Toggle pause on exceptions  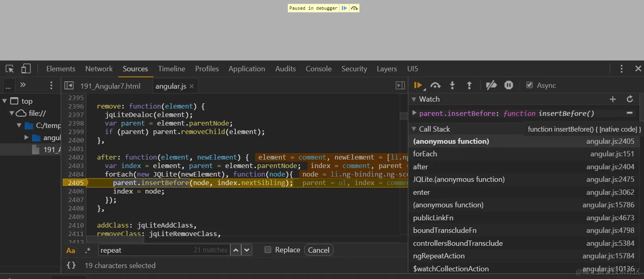[x=509, y=85]
